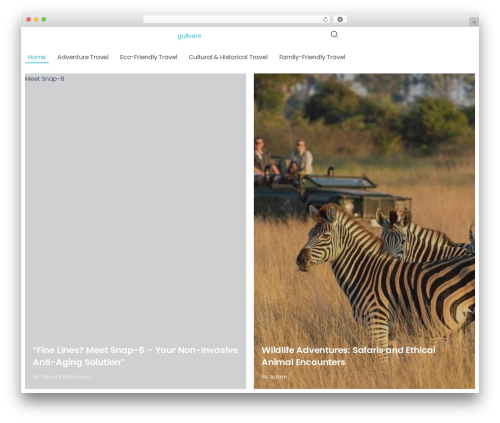
Task: Click the red close window dot
Action: [29, 20]
